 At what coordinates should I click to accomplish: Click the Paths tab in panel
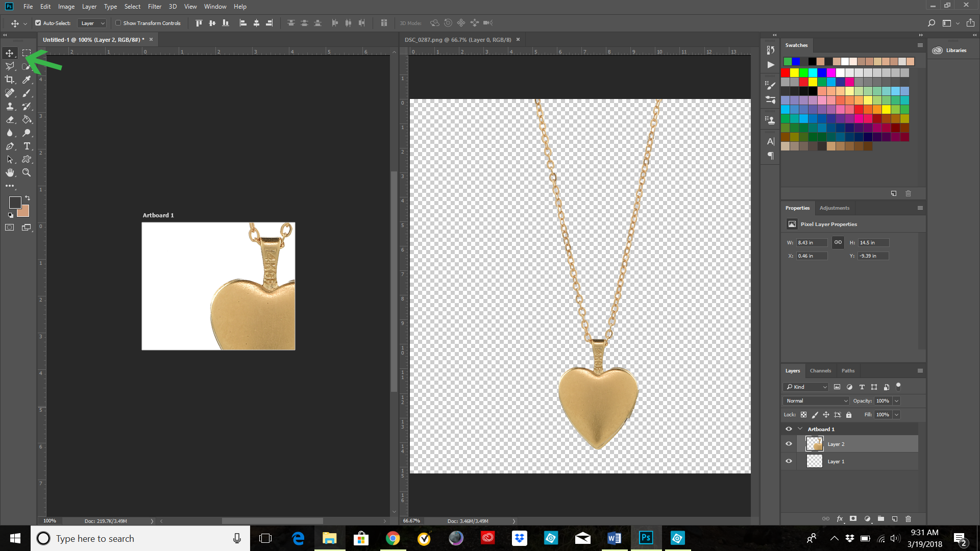847,371
